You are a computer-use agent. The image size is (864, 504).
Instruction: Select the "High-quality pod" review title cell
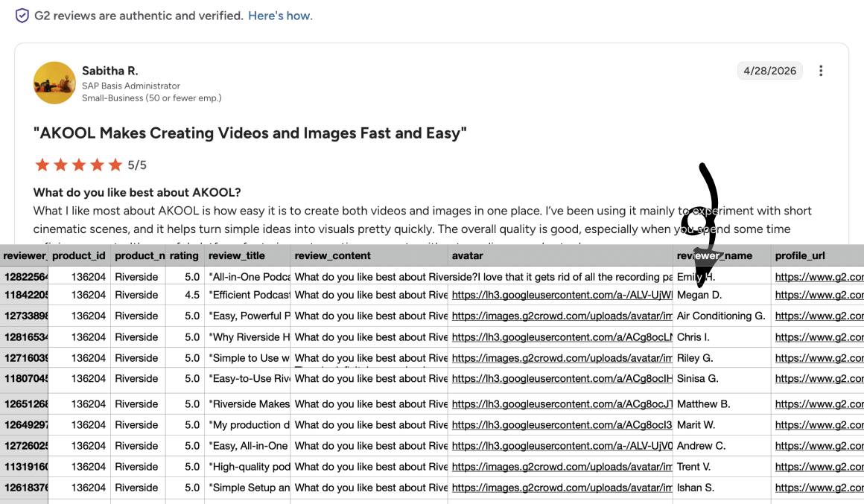247,467
